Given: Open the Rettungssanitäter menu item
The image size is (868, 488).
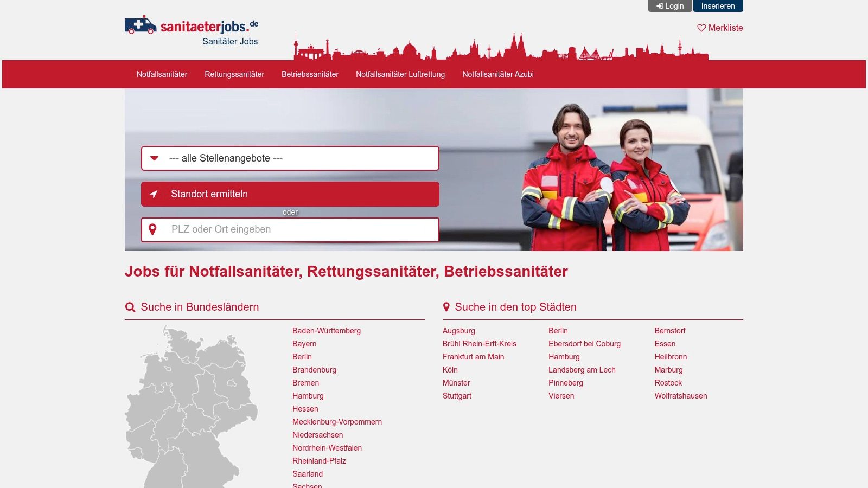Looking at the screenshot, I should [234, 74].
